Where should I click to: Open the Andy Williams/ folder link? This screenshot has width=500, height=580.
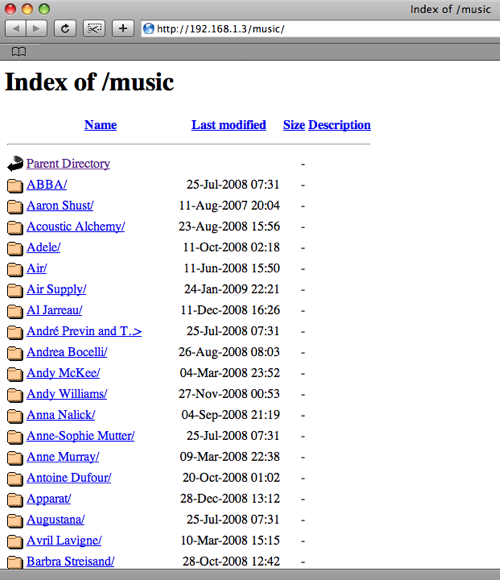pos(67,394)
